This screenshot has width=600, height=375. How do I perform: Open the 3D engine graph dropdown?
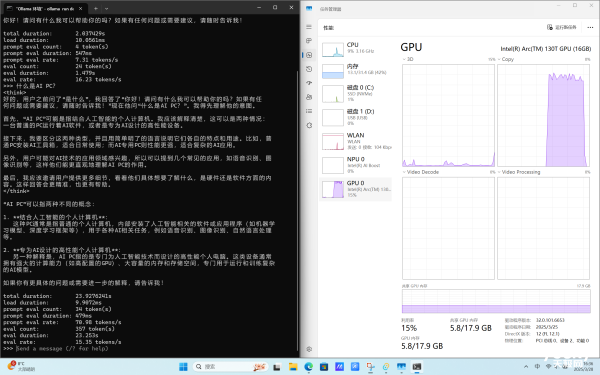pyautogui.click(x=408, y=59)
